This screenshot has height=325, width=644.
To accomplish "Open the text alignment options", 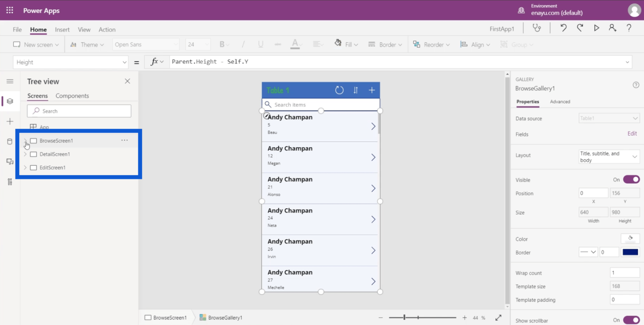I will (317, 44).
